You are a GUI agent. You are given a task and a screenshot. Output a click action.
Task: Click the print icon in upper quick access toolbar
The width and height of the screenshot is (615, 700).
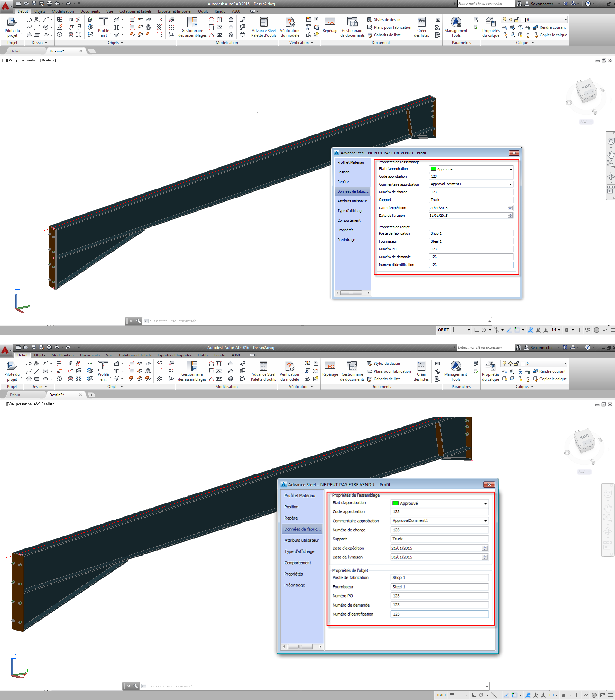(x=49, y=4)
